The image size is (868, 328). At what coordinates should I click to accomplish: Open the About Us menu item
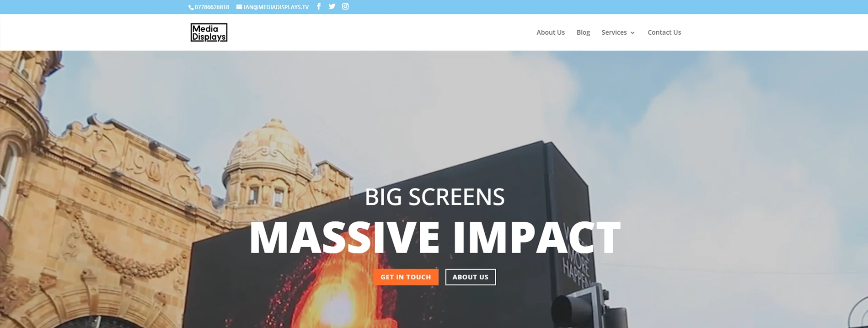[x=551, y=32]
